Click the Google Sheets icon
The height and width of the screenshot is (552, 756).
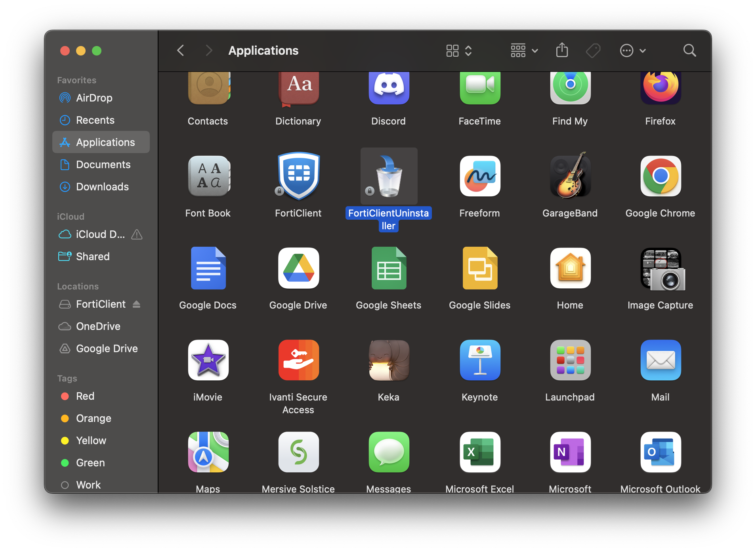389,268
